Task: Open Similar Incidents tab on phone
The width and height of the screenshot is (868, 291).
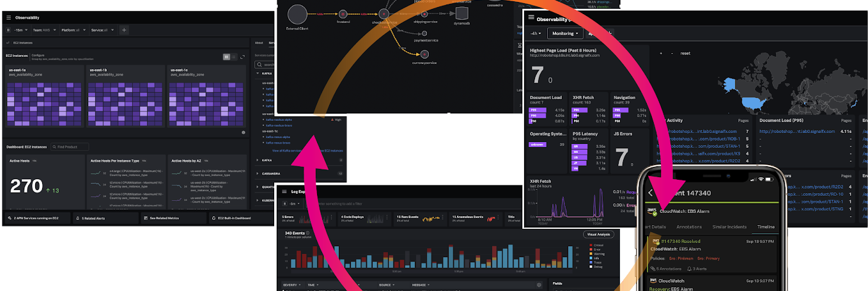Action: (729, 226)
